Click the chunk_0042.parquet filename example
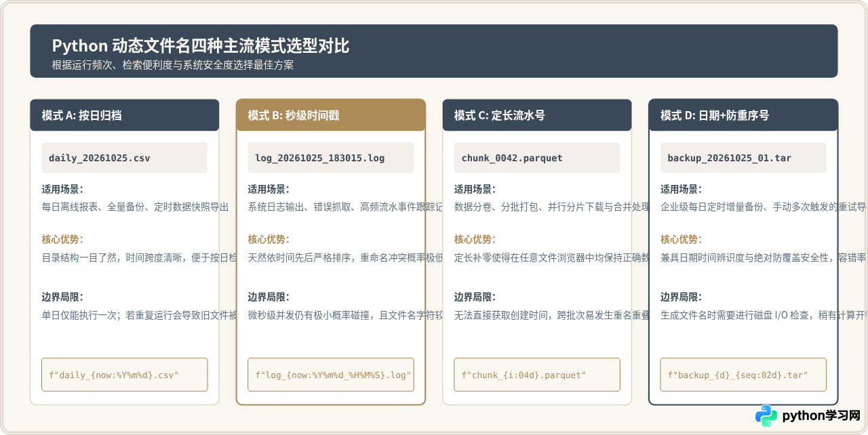The image size is (868, 435). click(537, 158)
